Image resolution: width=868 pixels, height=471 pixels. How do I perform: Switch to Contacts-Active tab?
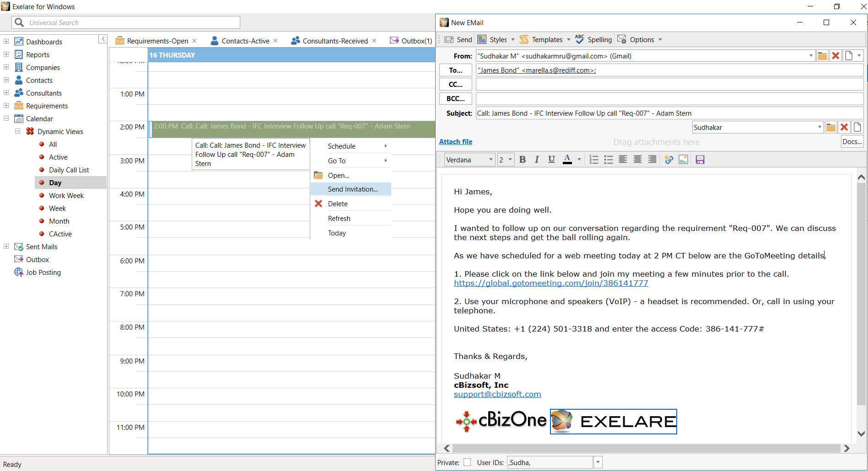(x=245, y=41)
